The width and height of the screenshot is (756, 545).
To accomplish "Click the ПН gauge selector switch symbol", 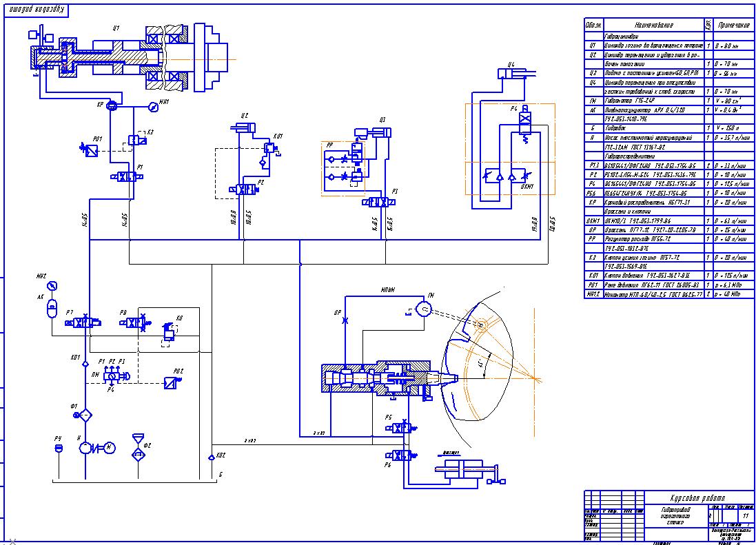I will pos(115,376).
